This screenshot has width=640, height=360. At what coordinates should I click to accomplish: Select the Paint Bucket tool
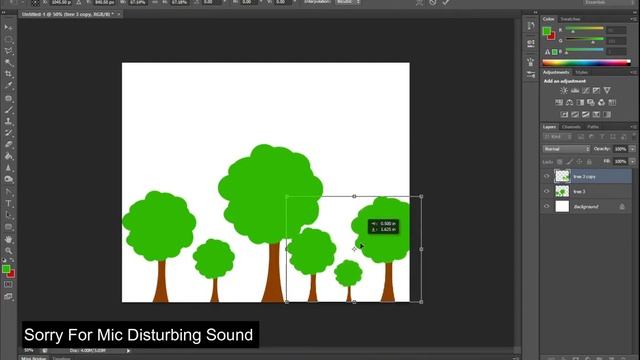(x=8, y=156)
